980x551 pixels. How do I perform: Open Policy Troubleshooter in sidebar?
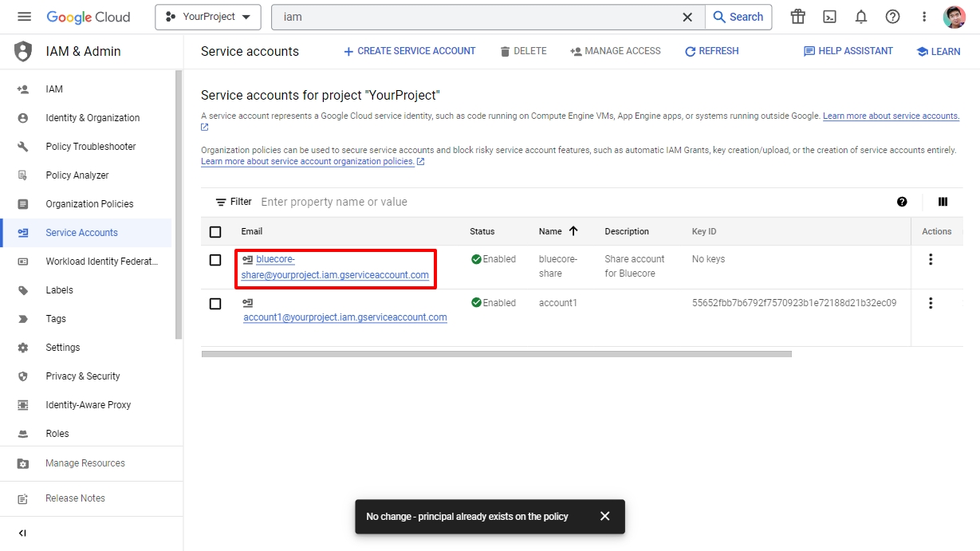click(x=90, y=147)
